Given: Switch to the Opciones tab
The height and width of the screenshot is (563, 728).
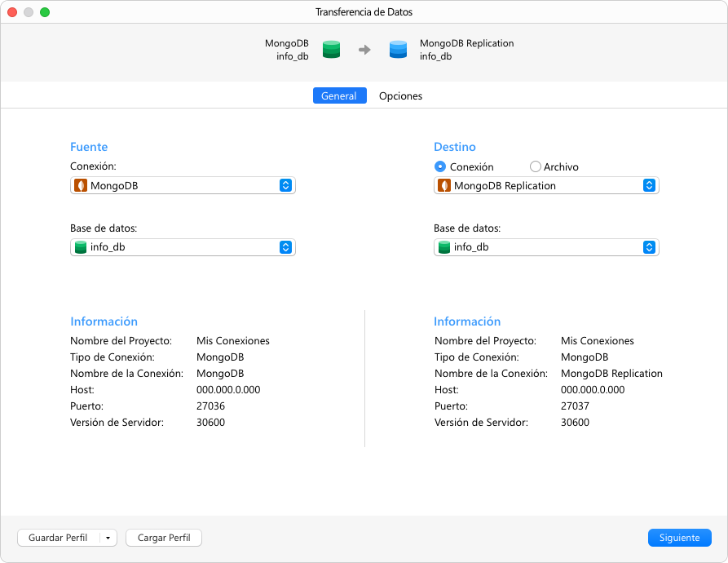Looking at the screenshot, I should point(400,95).
